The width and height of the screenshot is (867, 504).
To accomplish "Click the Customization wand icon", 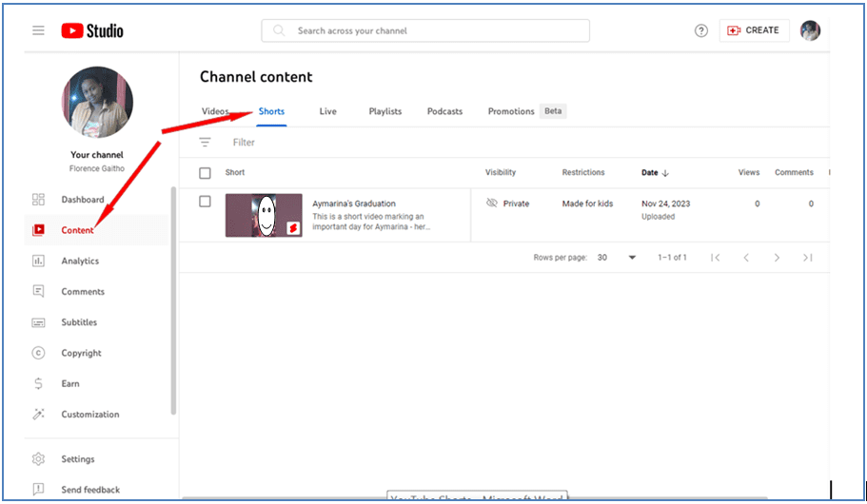I will click(38, 414).
